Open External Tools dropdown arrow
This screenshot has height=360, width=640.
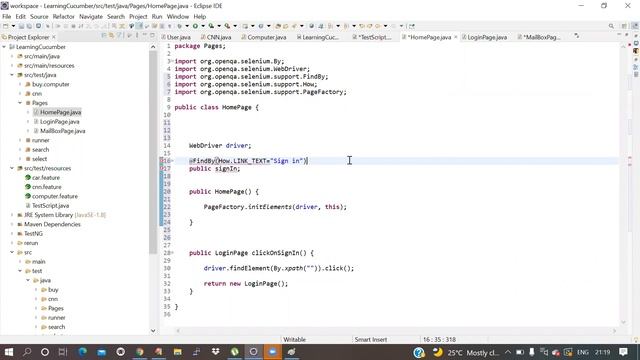click(x=235, y=26)
